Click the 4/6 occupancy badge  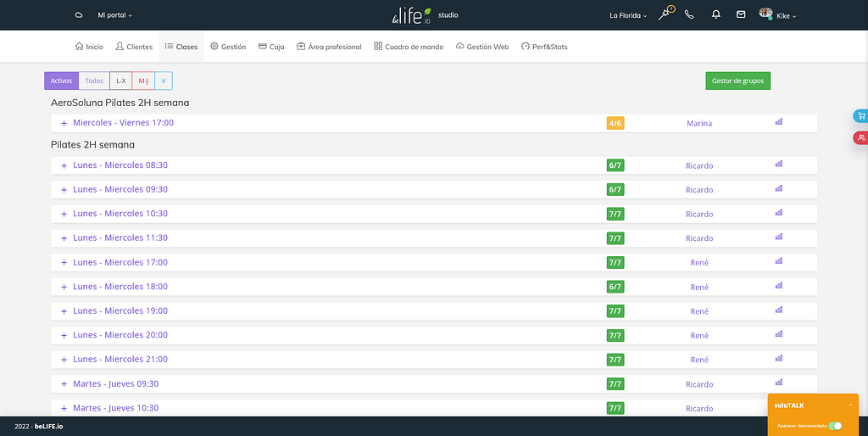pyautogui.click(x=615, y=123)
